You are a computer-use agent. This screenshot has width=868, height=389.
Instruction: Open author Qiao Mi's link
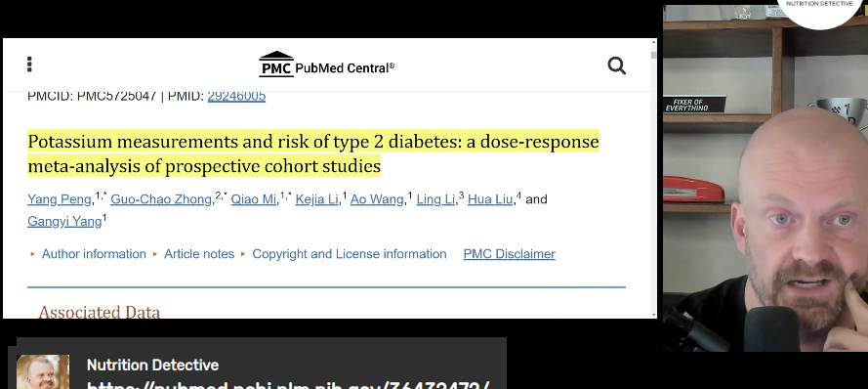[x=254, y=199]
